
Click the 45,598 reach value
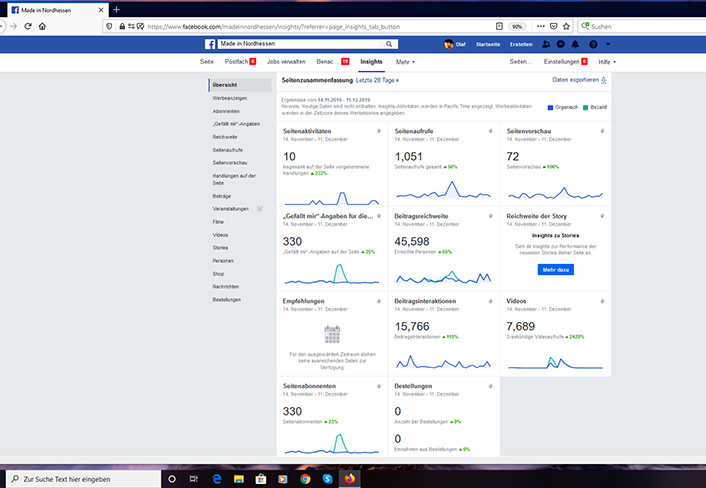412,242
